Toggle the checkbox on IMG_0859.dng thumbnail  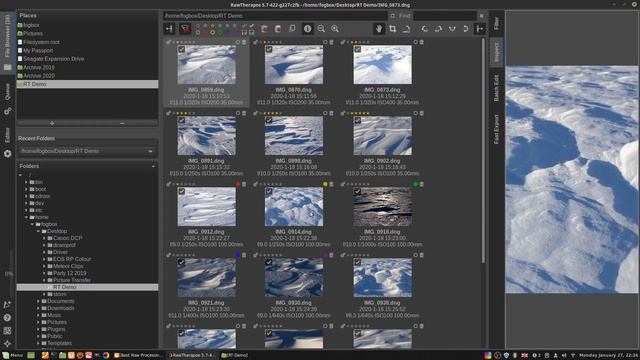click(182, 49)
